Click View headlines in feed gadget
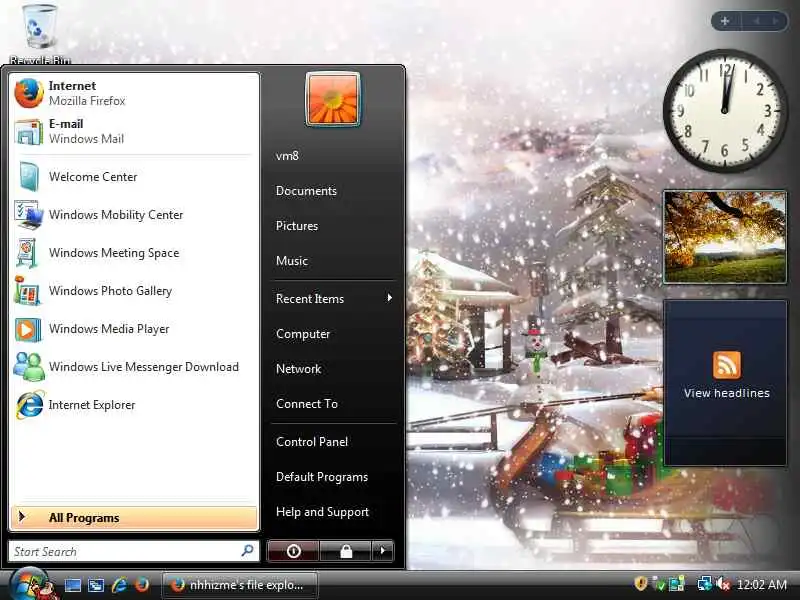This screenshot has height=600, width=800. 727,393
